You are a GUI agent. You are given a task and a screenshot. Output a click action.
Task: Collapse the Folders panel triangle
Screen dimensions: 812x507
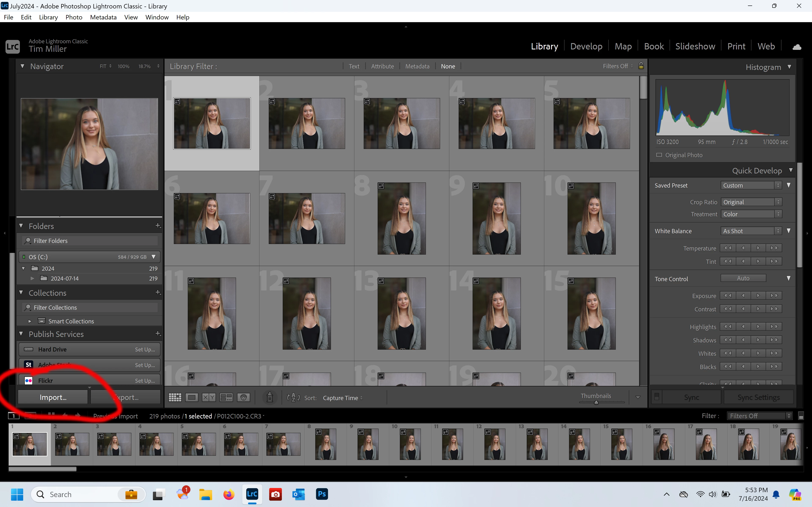point(21,226)
